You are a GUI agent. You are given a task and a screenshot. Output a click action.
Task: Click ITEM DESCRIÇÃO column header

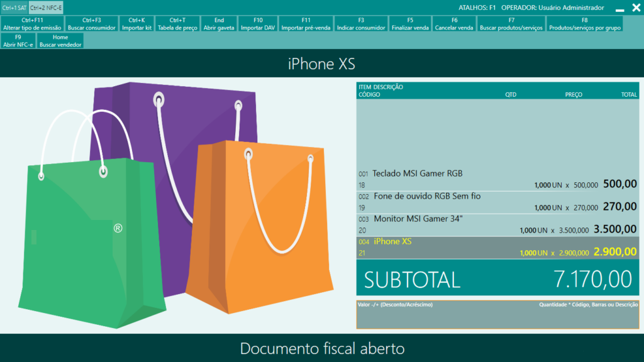380,87
